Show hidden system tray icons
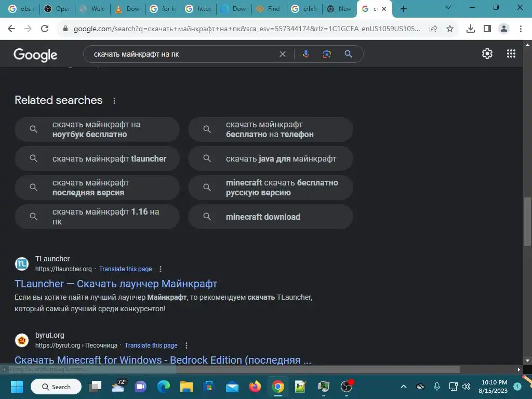This screenshot has height=399, width=532. point(403,387)
